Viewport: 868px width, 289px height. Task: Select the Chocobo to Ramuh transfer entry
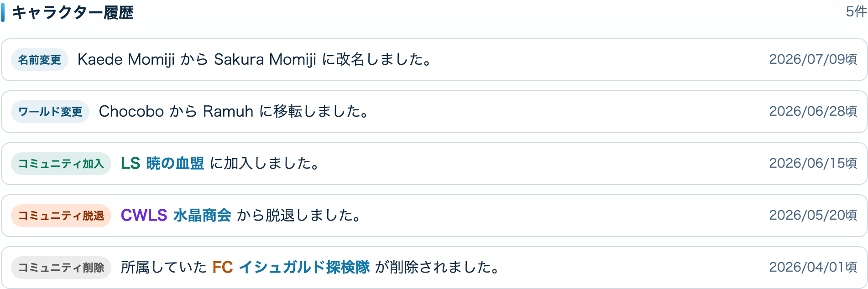235,111
